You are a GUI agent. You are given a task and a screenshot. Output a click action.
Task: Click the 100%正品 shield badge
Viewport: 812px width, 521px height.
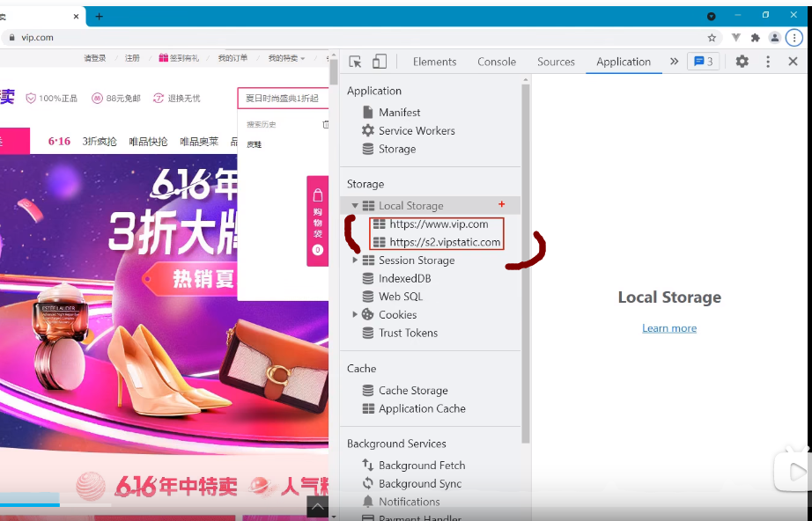click(x=51, y=99)
